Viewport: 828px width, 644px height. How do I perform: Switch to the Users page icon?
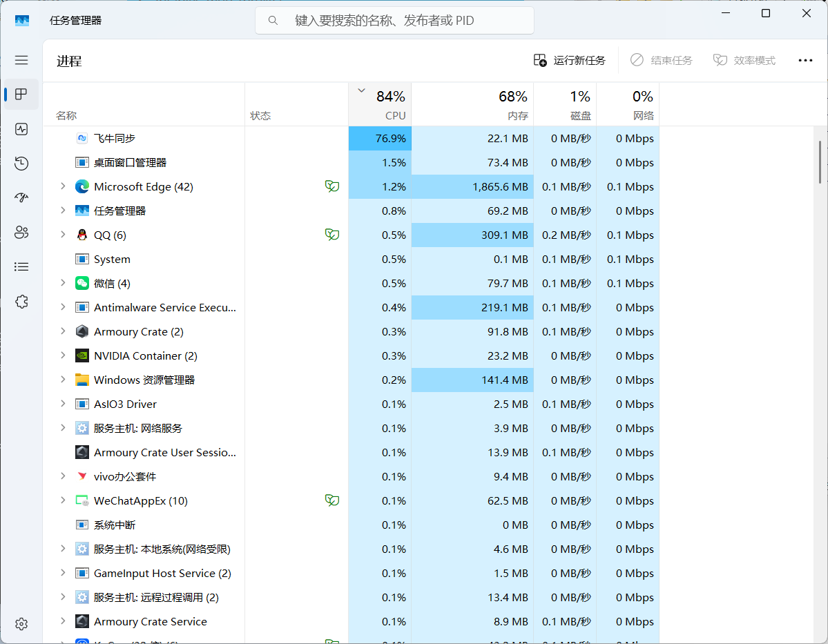pos(21,232)
